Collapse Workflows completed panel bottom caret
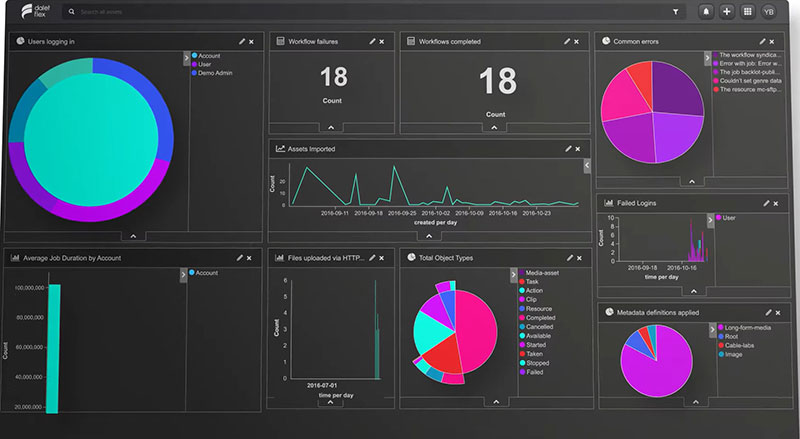The width and height of the screenshot is (800, 439). coord(494,128)
